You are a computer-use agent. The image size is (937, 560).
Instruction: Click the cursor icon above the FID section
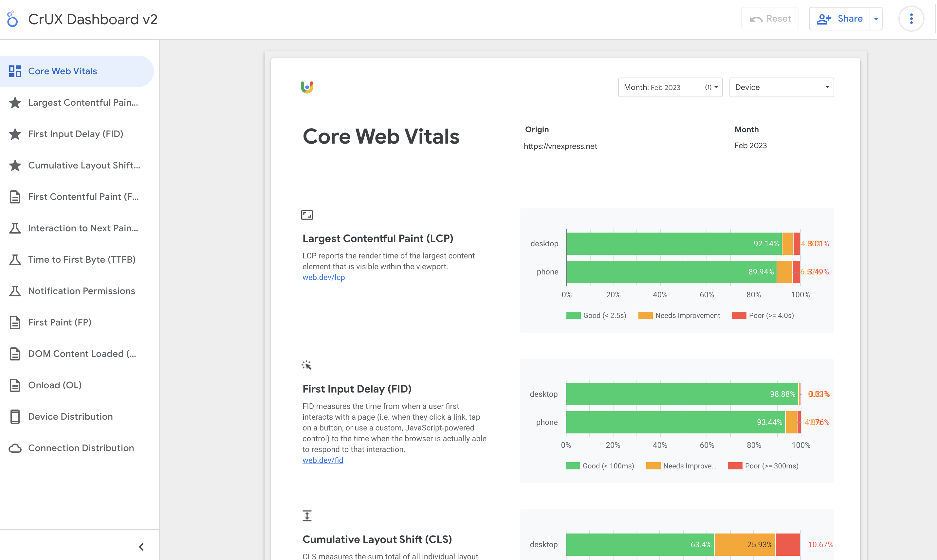point(307,364)
